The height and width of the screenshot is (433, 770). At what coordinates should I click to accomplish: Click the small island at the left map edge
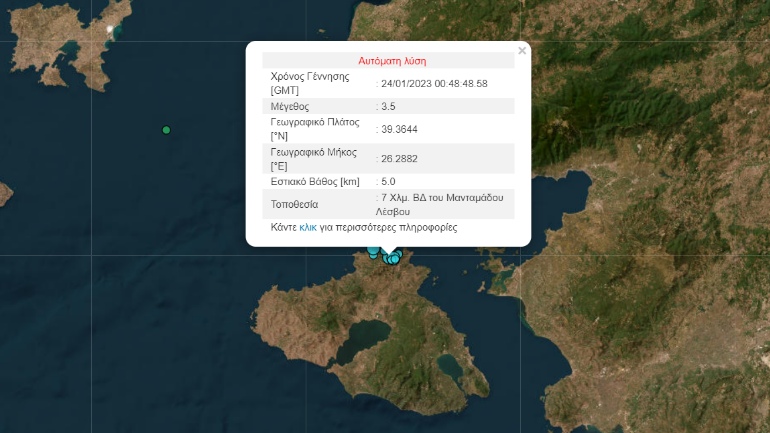pyautogui.click(x=4, y=190)
